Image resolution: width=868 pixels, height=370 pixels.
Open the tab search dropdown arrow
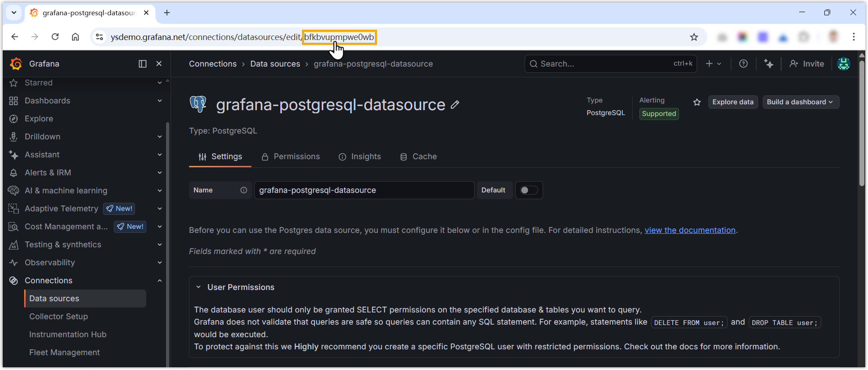14,13
